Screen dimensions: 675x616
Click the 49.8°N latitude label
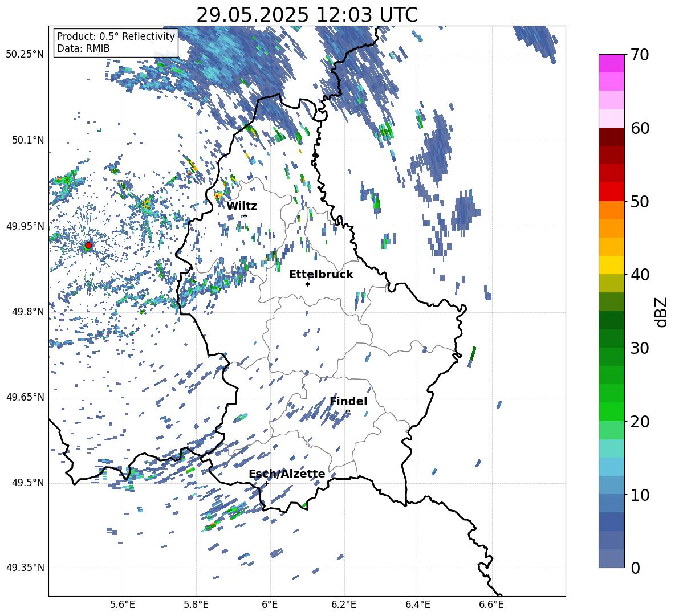(29, 312)
